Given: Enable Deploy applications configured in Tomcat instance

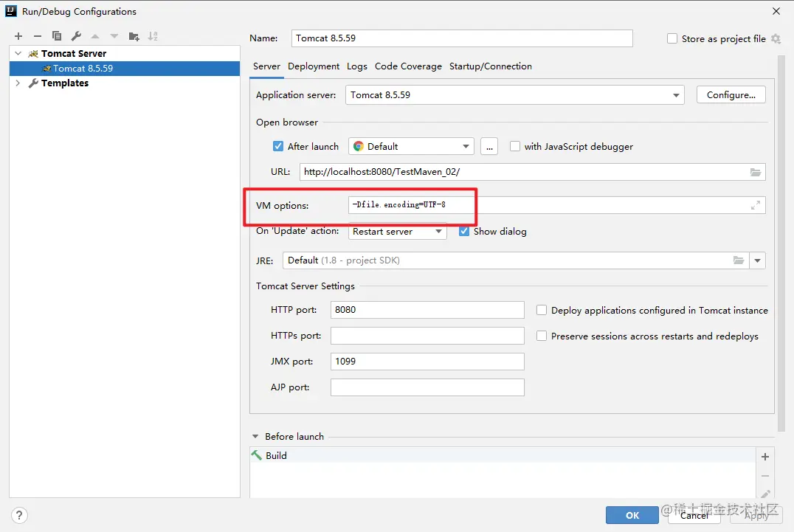Looking at the screenshot, I should (x=542, y=310).
